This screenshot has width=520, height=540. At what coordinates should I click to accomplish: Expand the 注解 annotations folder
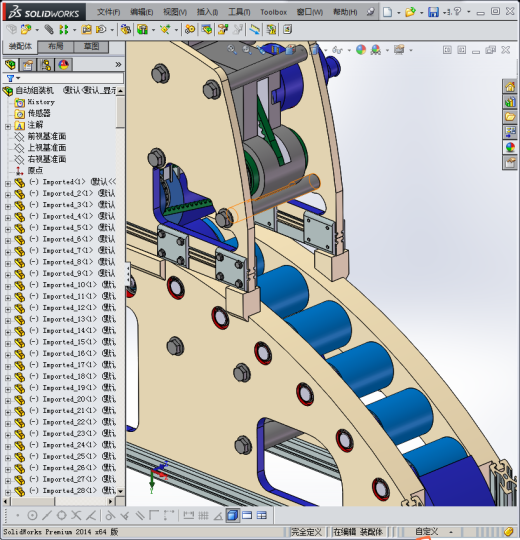8,127
